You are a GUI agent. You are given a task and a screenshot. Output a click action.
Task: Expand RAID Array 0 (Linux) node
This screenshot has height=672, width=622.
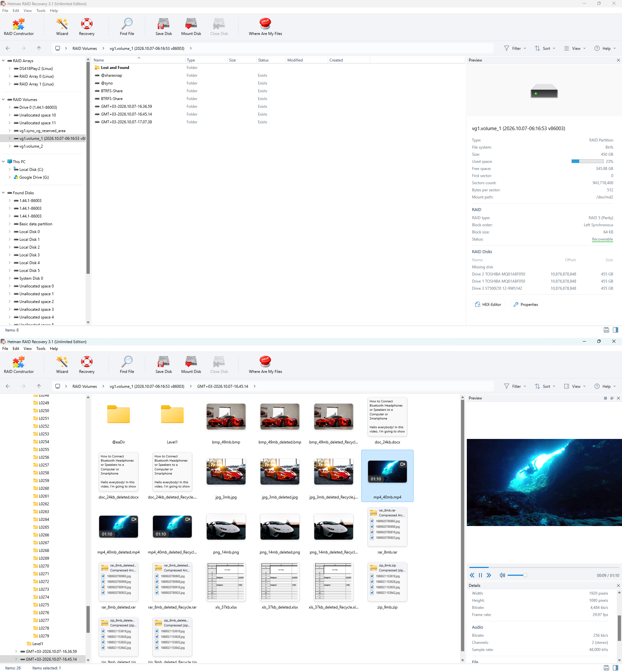(x=9, y=76)
